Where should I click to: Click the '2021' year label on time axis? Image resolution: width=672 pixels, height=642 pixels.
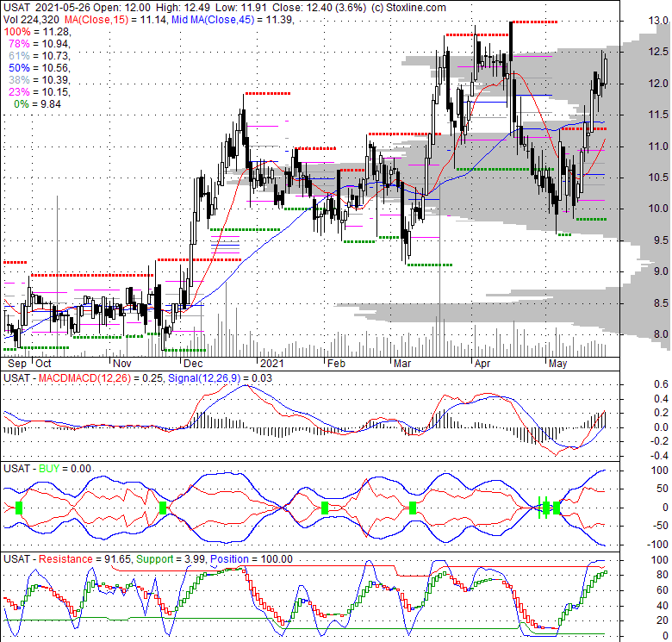click(272, 364)
